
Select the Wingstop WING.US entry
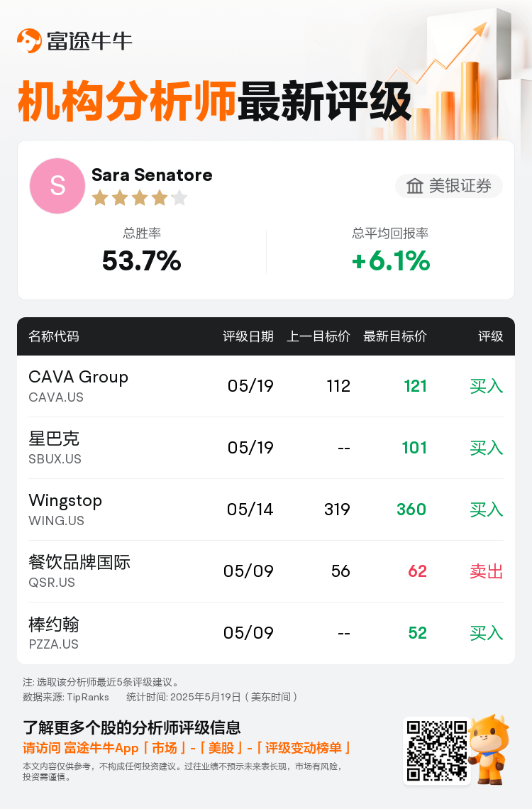click(266, 510)
